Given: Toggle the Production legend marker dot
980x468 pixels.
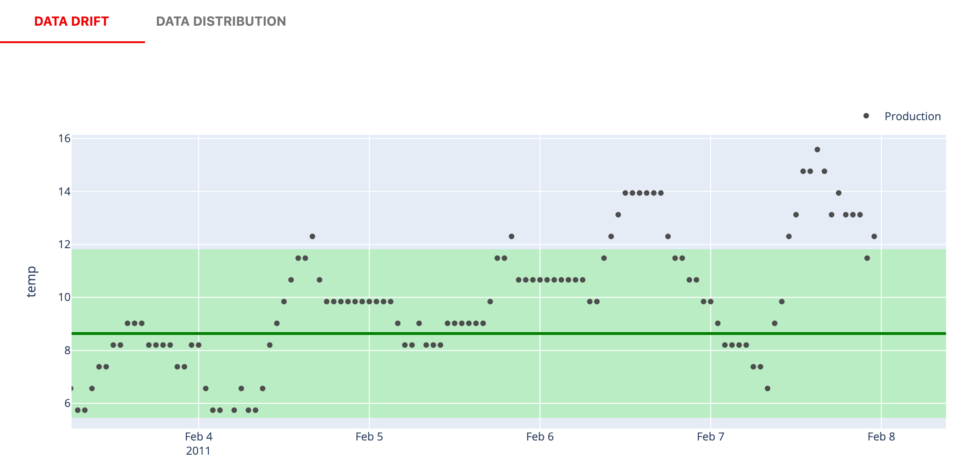Looking at the screenshot, I should point(866,116).
